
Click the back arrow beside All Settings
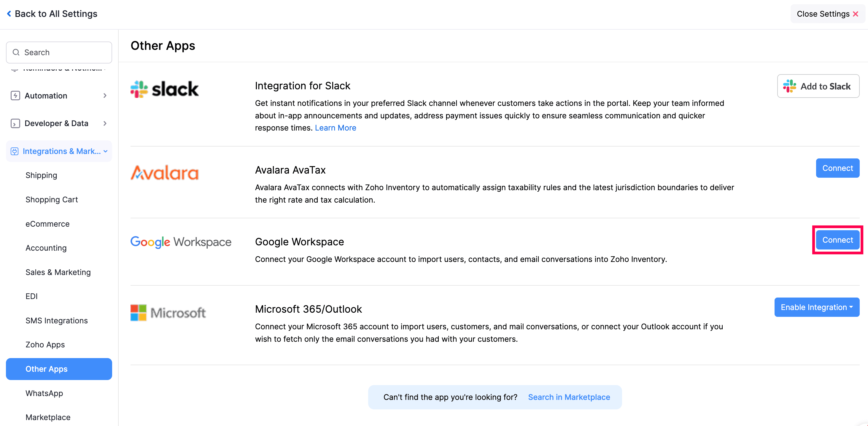click(x=9, y=13)
